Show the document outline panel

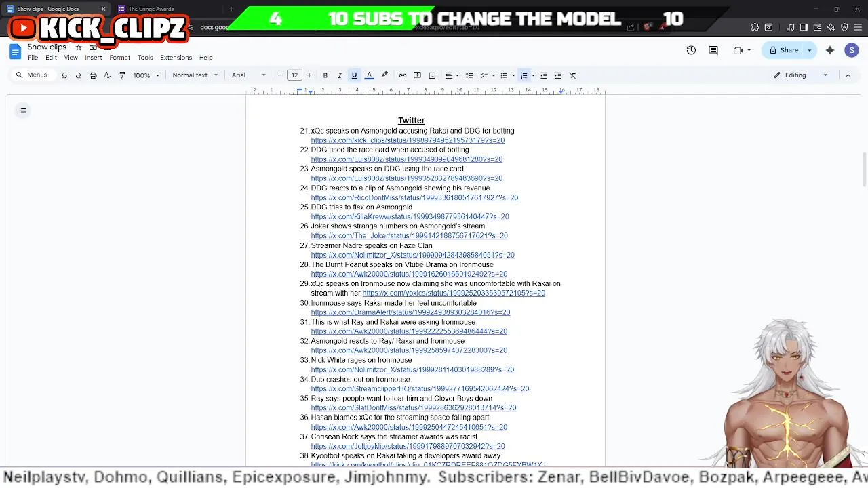23,110
